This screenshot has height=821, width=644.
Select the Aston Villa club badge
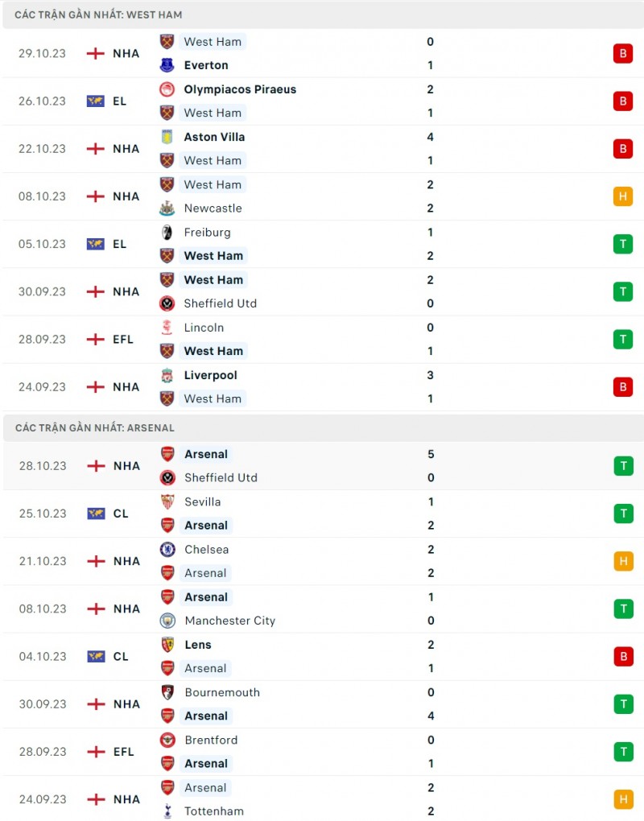pos(167,137)
